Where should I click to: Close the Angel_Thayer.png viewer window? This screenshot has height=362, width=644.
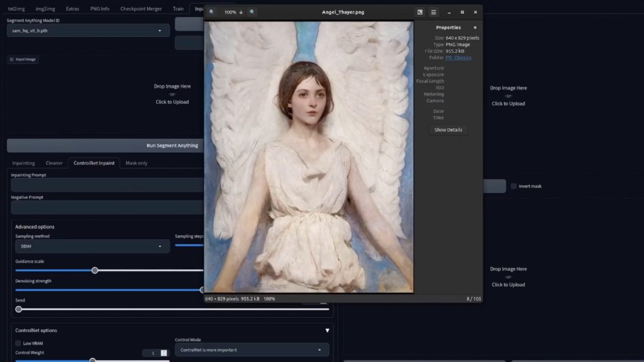[x=475, y=12]
